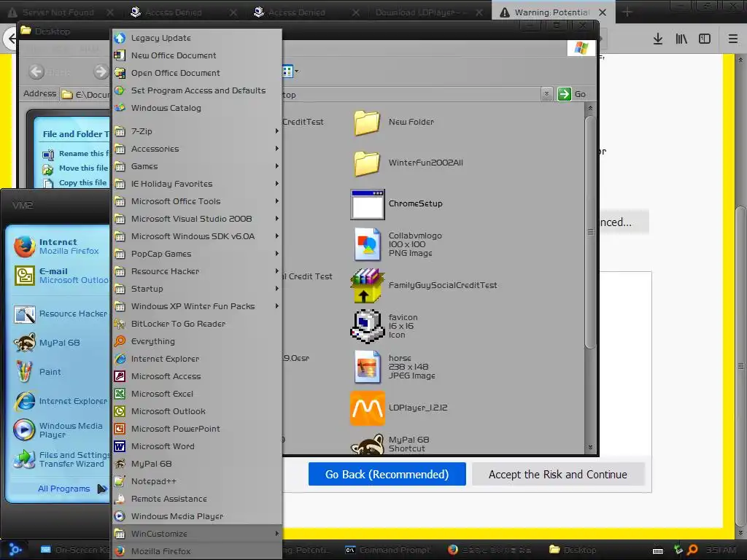Click Go Back (Recommended) button
This screenshot has height=560, width=747.
tap(387, 474)
